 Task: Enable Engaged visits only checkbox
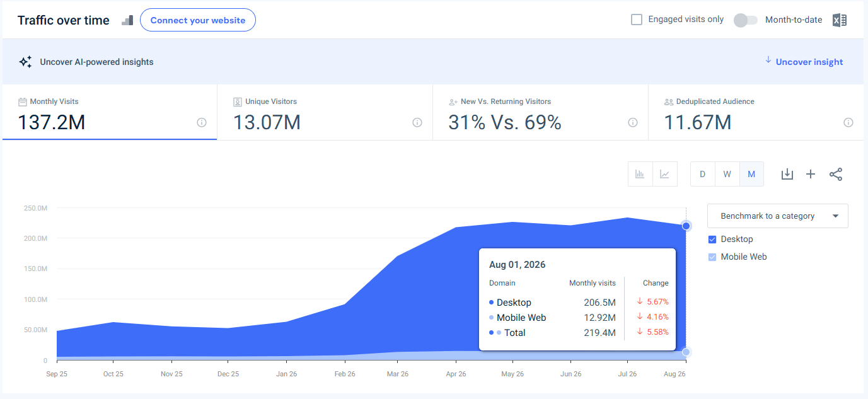pos(637,20)
